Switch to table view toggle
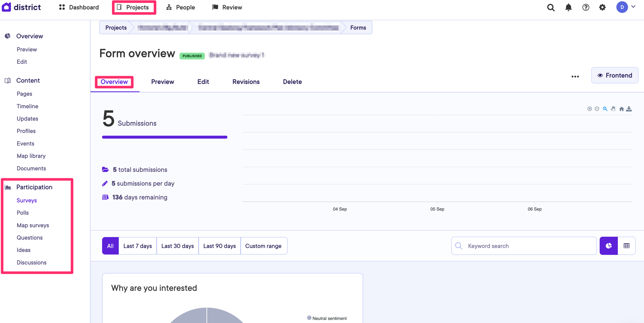This screenshot has height=323, width=644. click(626, 246)
